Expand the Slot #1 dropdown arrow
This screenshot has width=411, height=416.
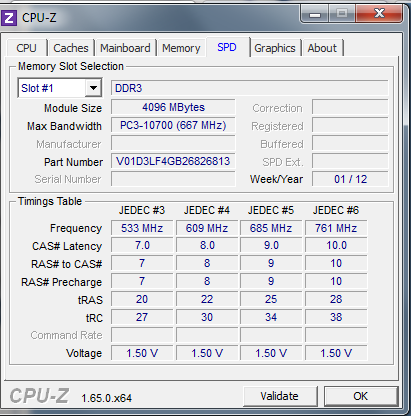point(93,88)
